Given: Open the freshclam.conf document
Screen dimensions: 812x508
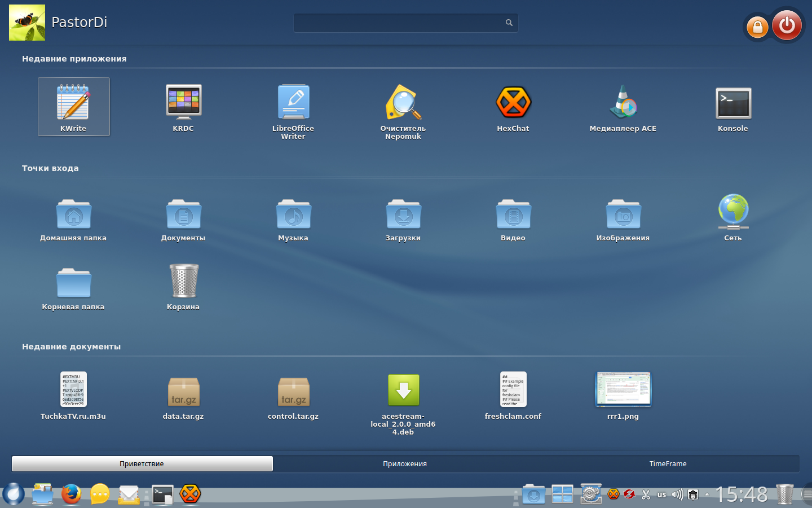Looking at the screenshot, I should 513,395.
